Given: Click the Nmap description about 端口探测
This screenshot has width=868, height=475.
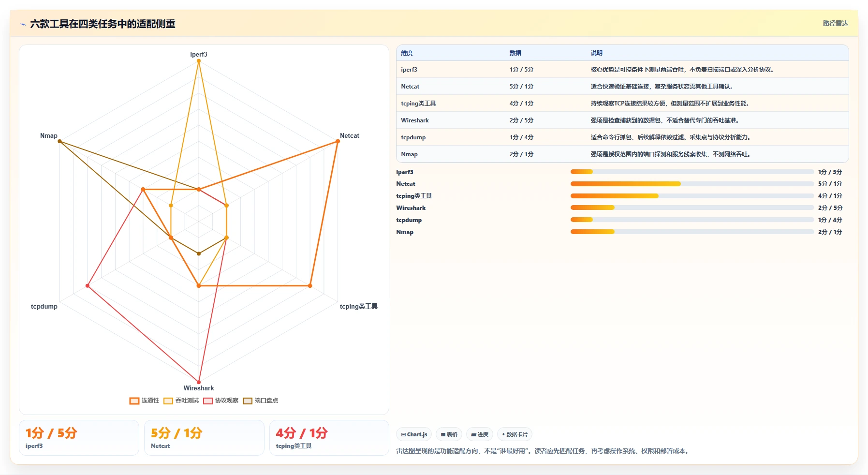Looking at the screenshot, I should coord(671,154).
